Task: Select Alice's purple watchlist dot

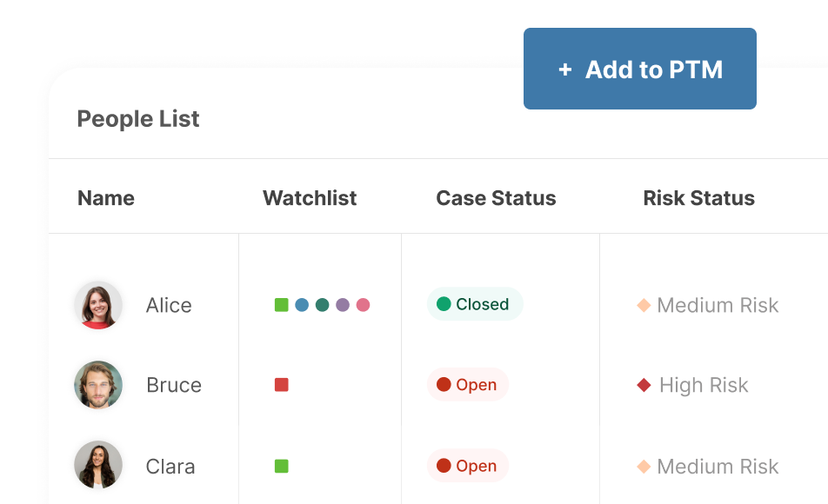Action: click(x=343, y=305)
